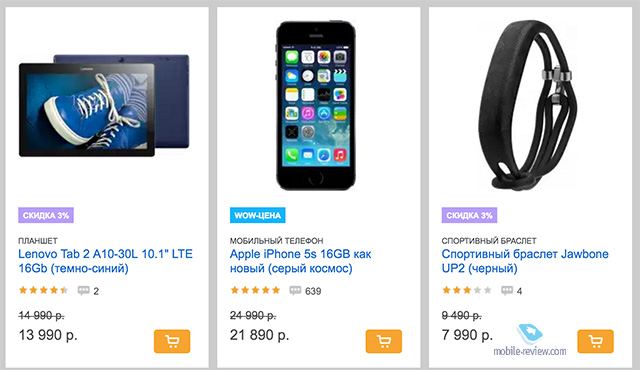The width and height of the screenshot is (640, 370).
Task: Open iPhone 5s reviews via comment icon
Action: click(295, 290)
